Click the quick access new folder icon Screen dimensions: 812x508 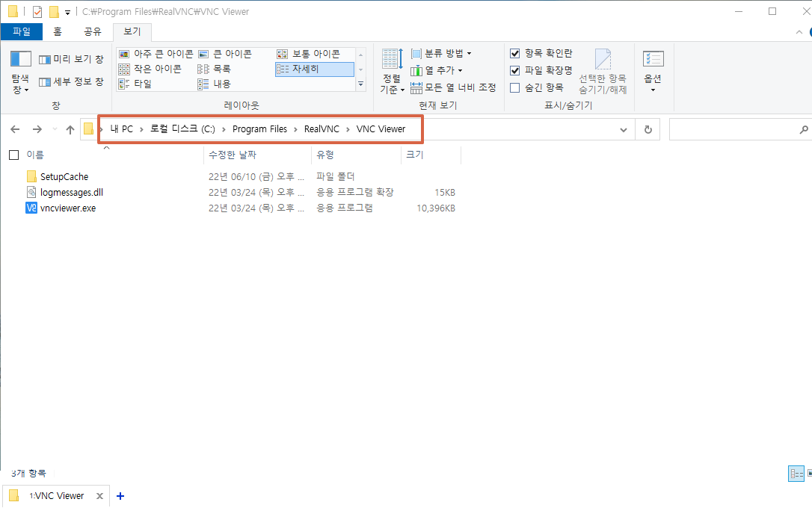(x=53, y=11)
